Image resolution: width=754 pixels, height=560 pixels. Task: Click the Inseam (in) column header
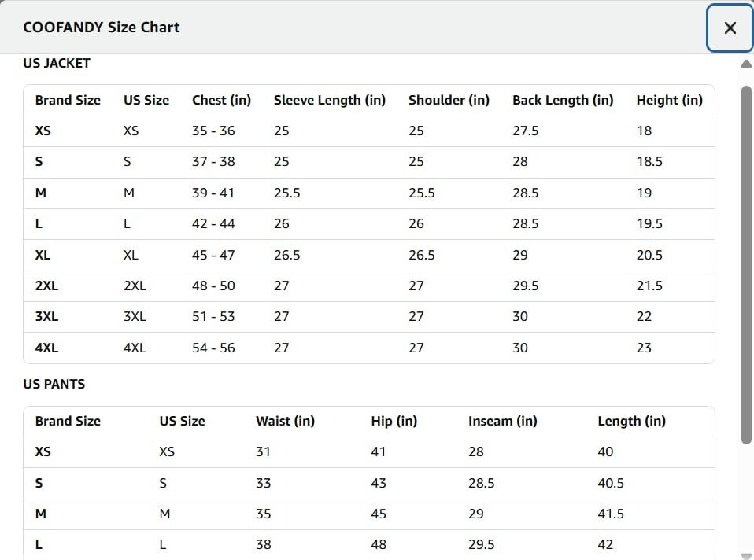coord(502,421)
